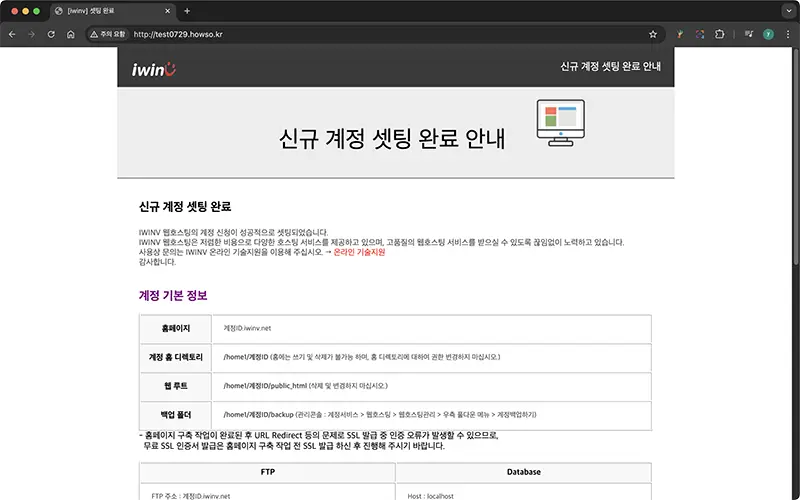Click the header text 신규 계정 셋팅 완료 안내
This screenshot has height=500, width=800.
point(610,66)
